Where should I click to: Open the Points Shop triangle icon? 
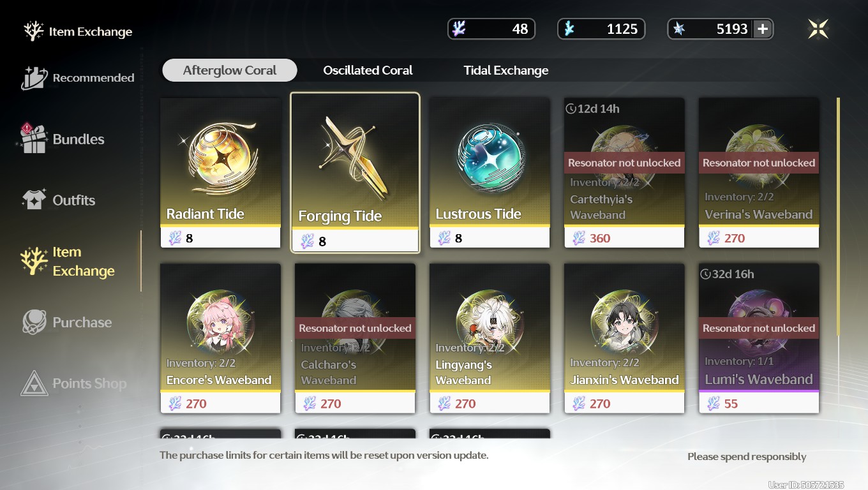34,383
